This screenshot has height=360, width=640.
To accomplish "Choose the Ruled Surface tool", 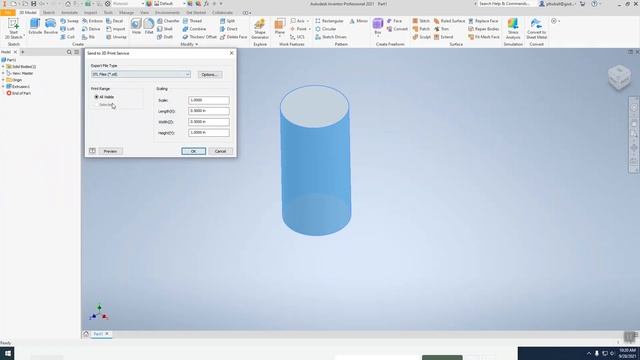I will coord(449,21).
